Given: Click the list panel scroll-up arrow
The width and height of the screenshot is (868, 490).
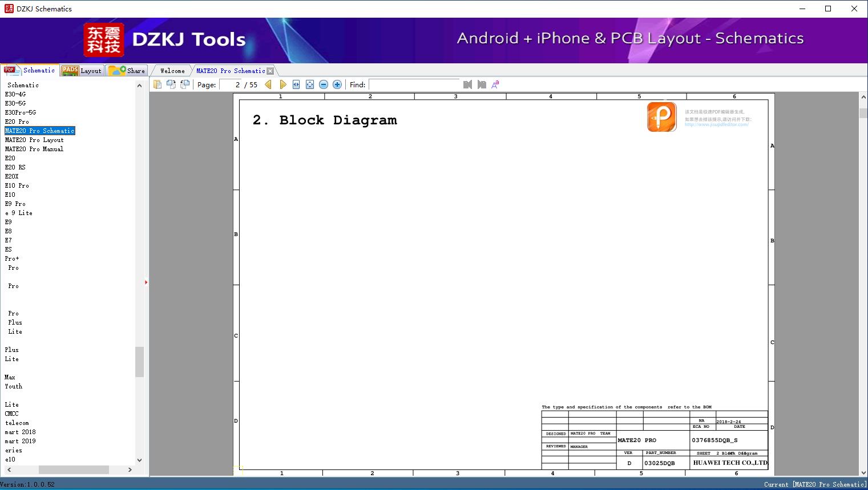Looking at the screenshot, I should click(x=140, y=86).
